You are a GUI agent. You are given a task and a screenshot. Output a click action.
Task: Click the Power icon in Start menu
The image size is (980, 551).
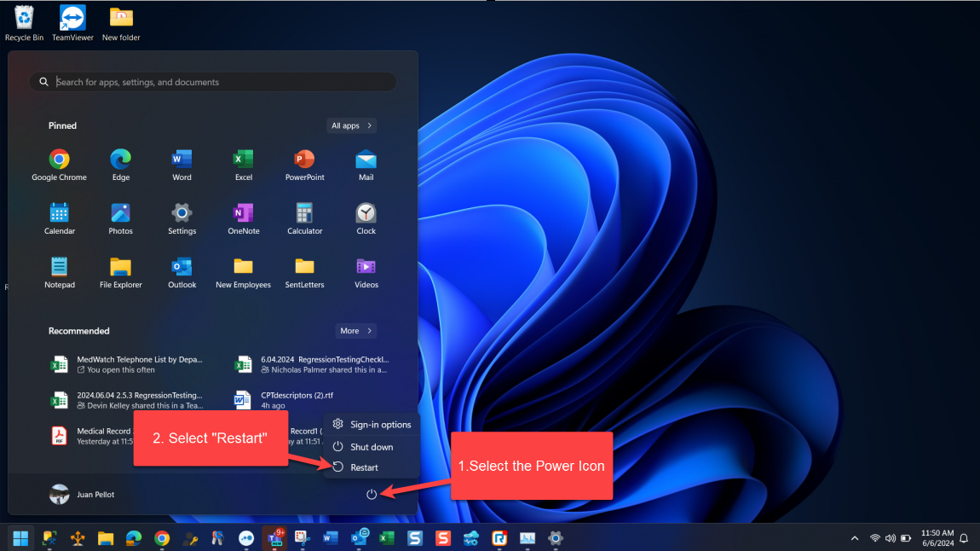pos(371,495)
